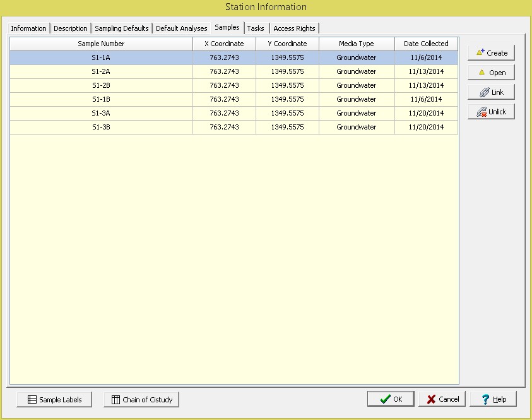This screenshot has height=420, width=532.
Task: Click the Date Collected column header
Action: point(426,44)
